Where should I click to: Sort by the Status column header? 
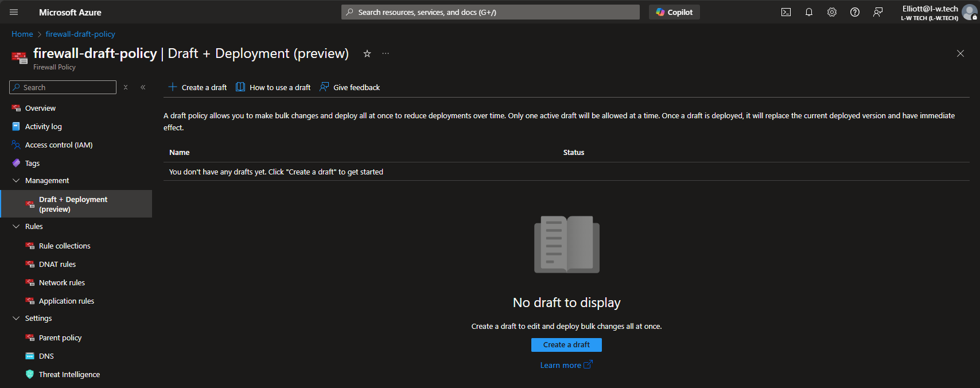574,152
